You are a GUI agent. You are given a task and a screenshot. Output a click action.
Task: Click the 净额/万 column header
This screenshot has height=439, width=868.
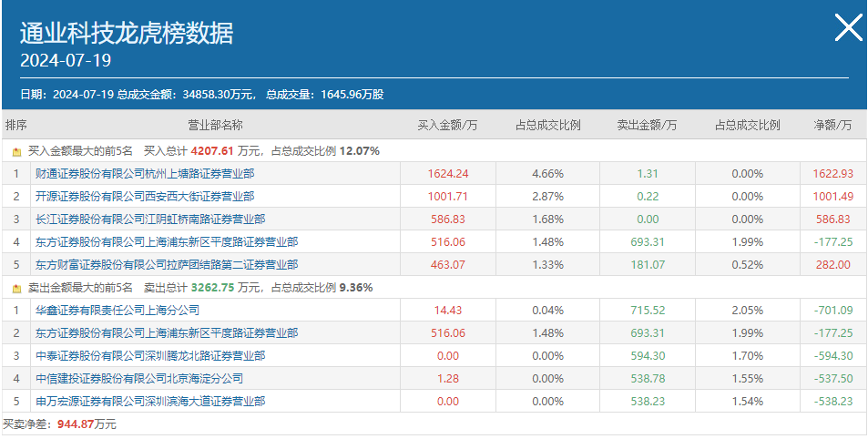tap(832, 125)
